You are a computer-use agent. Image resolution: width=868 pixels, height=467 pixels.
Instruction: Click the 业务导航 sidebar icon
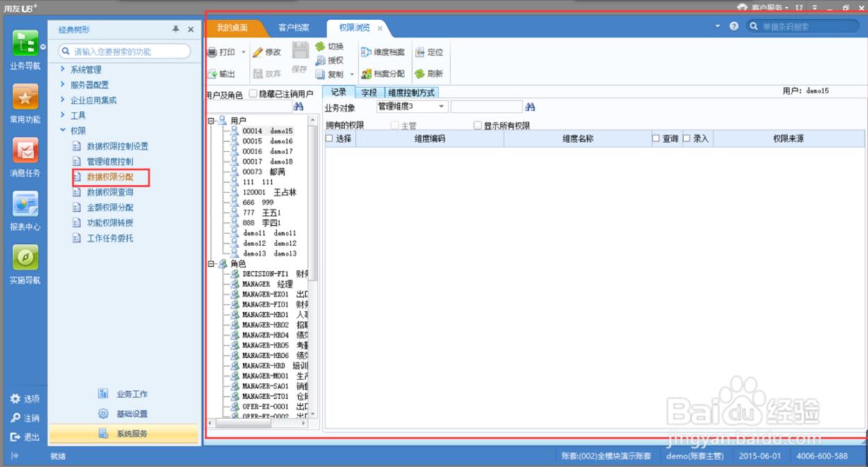click(25, 44)
